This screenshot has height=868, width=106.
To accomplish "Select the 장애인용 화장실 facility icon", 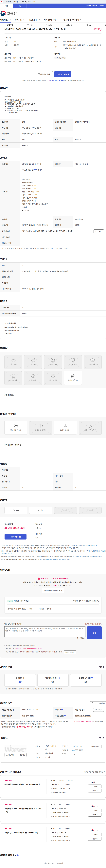I will click(65, 428).
